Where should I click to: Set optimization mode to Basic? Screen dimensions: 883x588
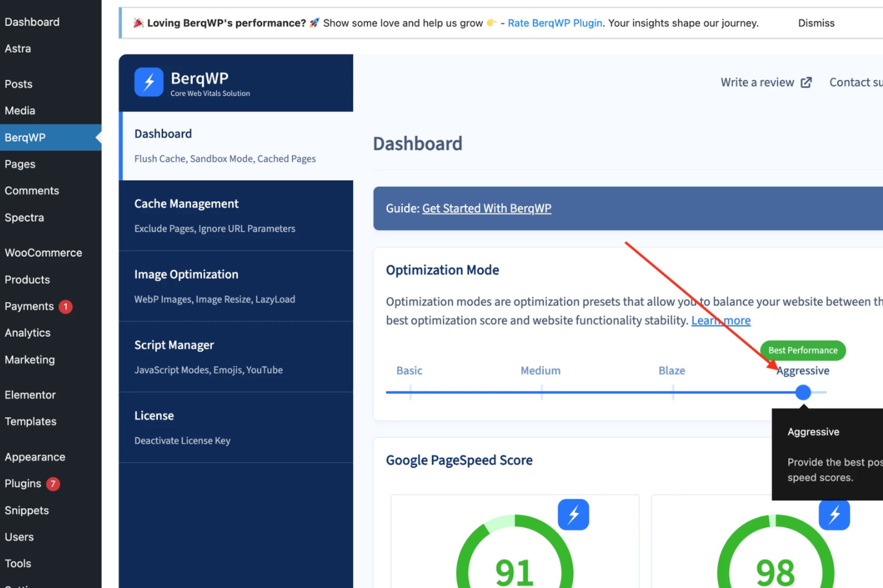coord(409,370)
